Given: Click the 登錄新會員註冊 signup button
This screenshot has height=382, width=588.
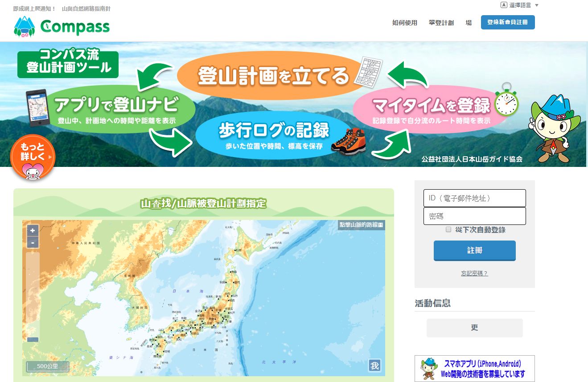Looking at the screenshot, I should pos(508,22).
